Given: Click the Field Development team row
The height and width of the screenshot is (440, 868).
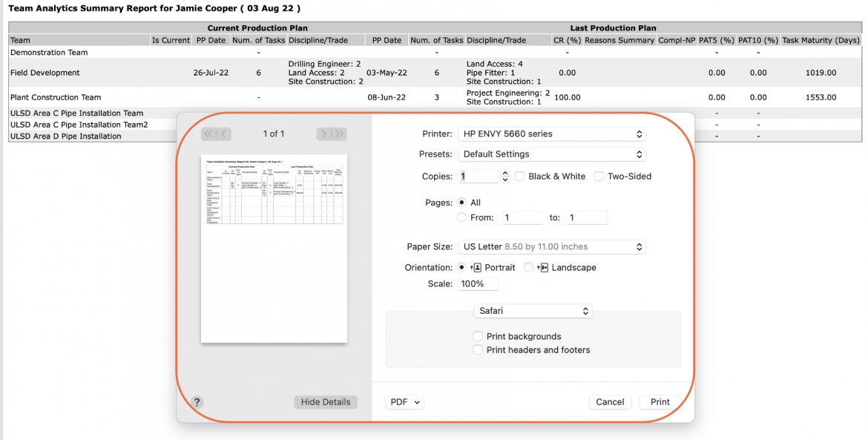Looking at the screenshot, I should [435, 73].
